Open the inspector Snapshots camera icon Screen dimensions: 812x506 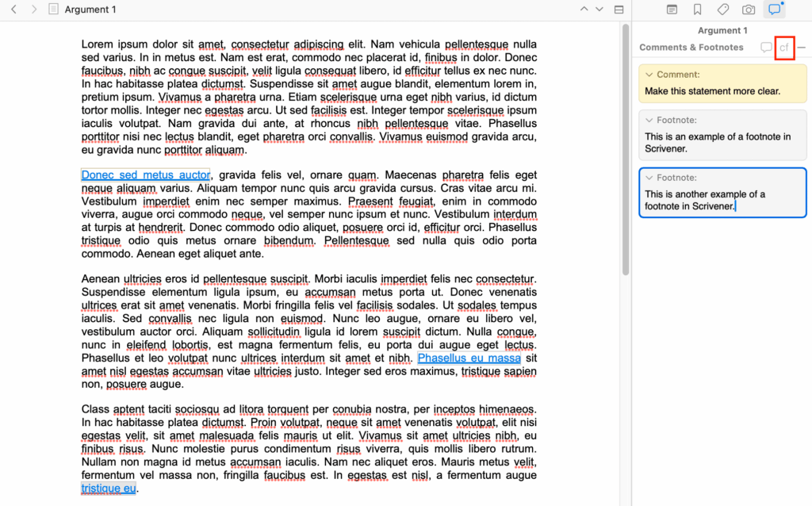point(749,10)
